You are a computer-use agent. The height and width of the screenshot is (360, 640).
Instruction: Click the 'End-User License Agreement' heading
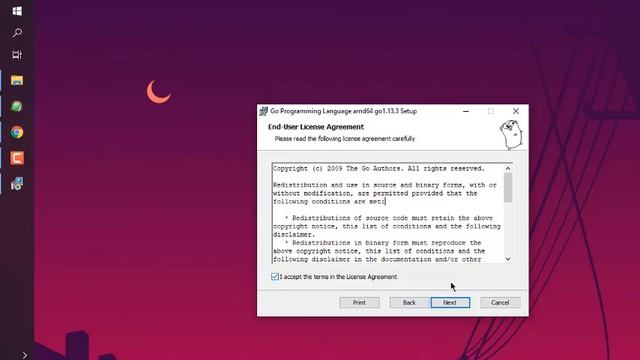pos(316,127)
